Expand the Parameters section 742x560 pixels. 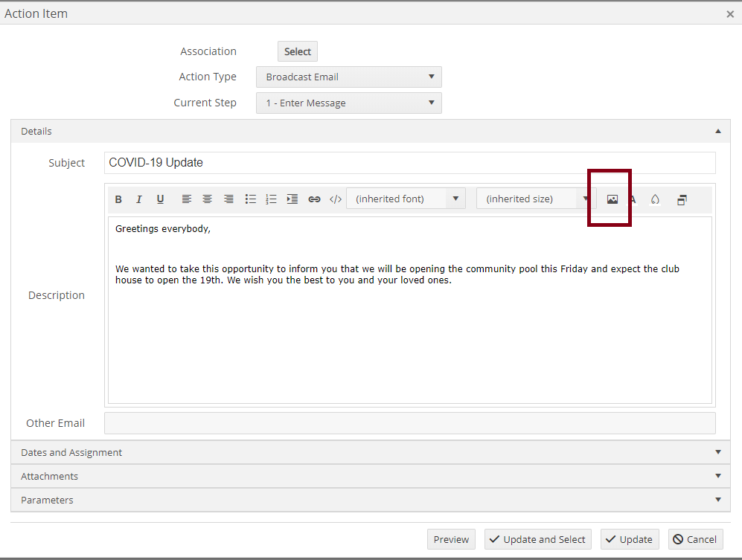pyautogui.click(x=371, y=500)
